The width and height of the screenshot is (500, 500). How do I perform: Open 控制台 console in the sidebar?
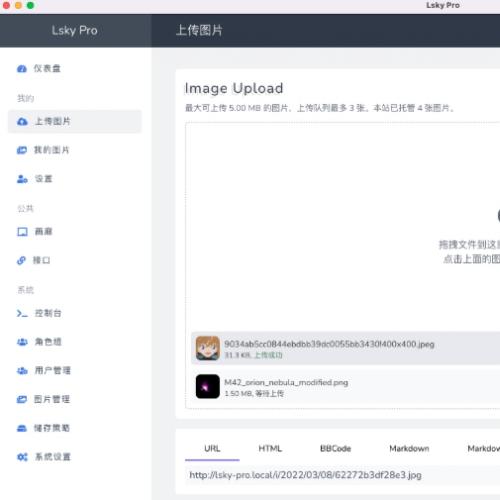coord(75,313)
